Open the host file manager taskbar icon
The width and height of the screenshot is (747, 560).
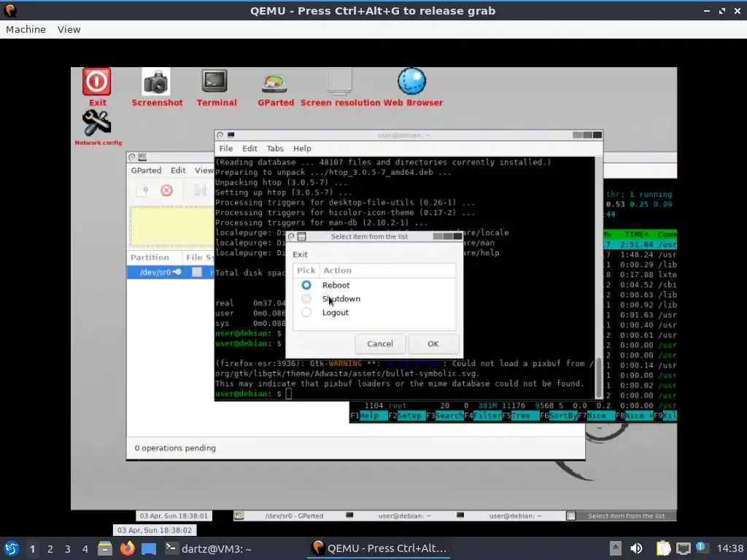[105, 548]
